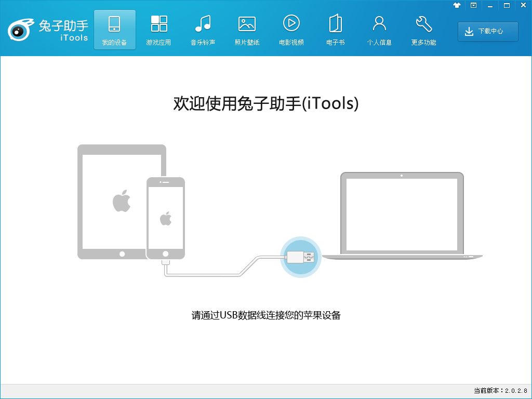
Task: Open the 更多功能 wrench tools tab
Action: [424, 30]
